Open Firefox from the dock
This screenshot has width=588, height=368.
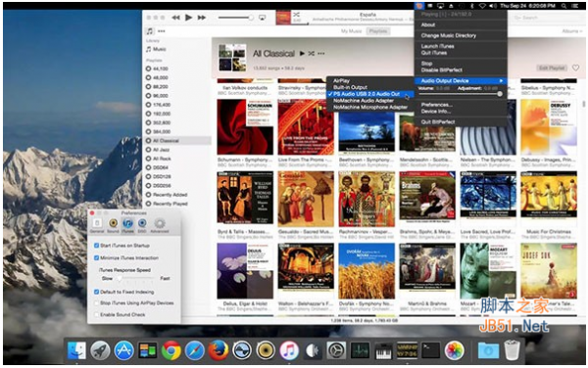[x=219, y=350]
